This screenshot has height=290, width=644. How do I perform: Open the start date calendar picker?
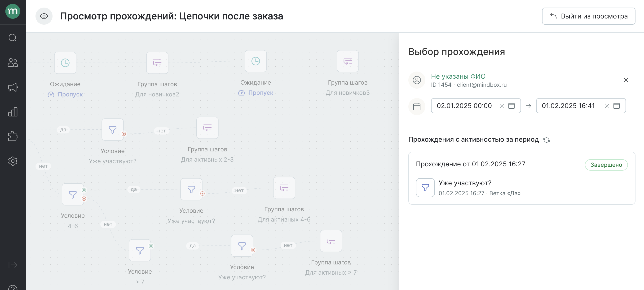tap(512, 106)
